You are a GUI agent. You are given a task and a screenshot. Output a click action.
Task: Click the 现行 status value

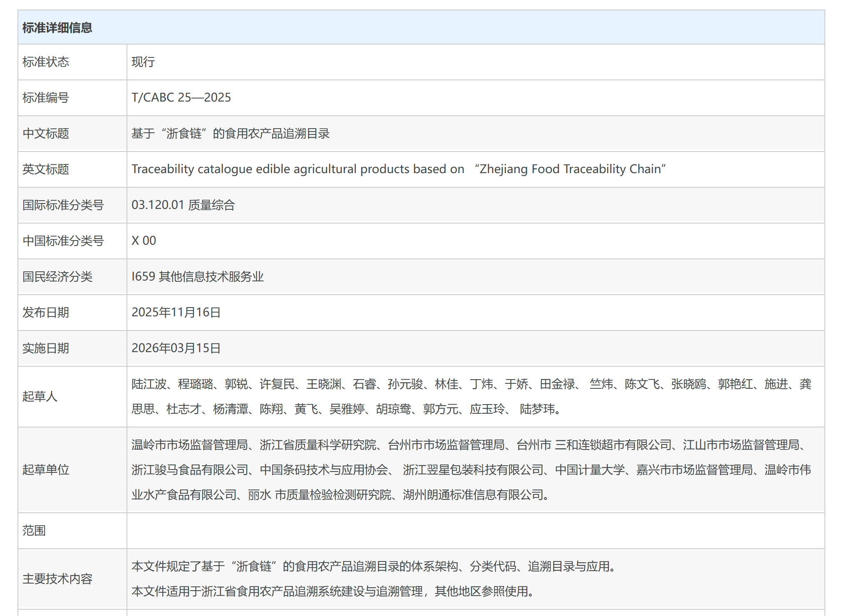(143, 62)
